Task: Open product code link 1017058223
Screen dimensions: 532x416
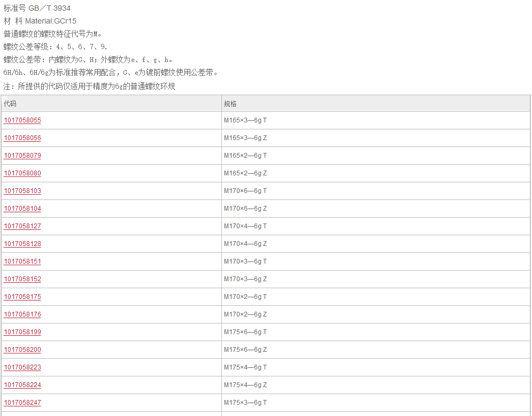Action: coord(22,367)
